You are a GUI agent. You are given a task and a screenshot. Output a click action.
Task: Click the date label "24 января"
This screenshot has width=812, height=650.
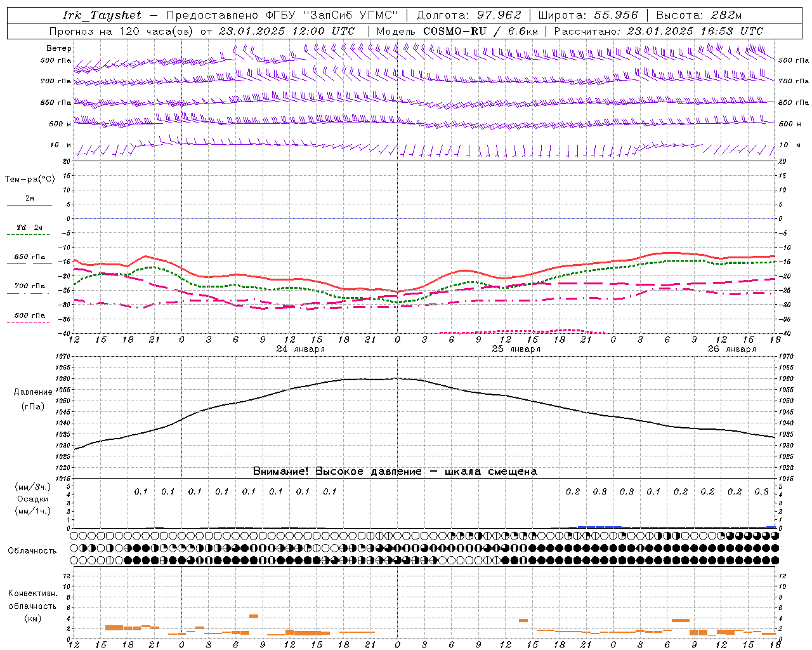point(301,349)
